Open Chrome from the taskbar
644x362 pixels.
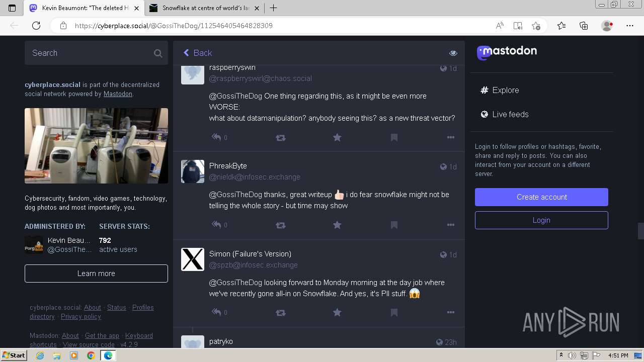click(x=91, y=355)
